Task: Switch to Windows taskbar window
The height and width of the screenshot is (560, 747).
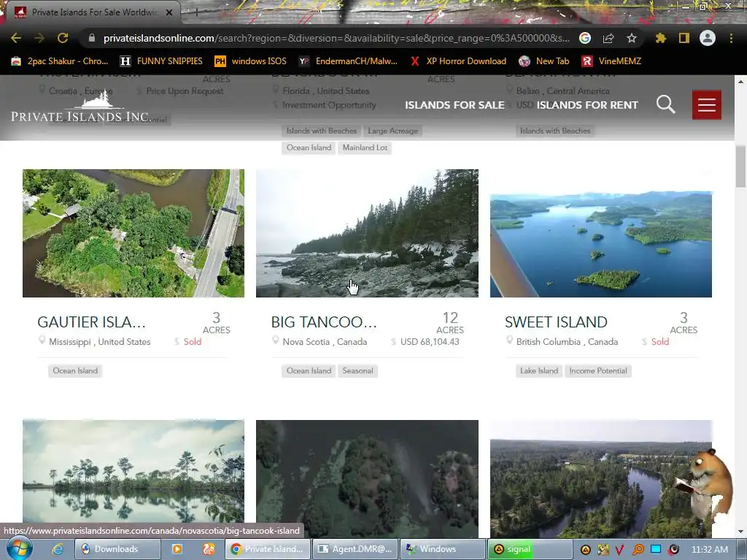Action: 443,549
